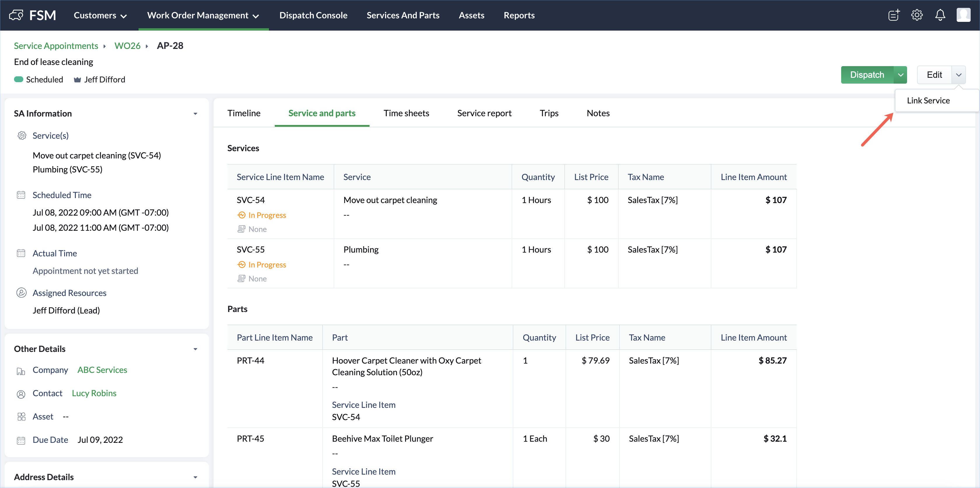The image size is (980, 488).
Task: Click the FSM logo icon
Action: pyautogui.click(x=16, y=15)
